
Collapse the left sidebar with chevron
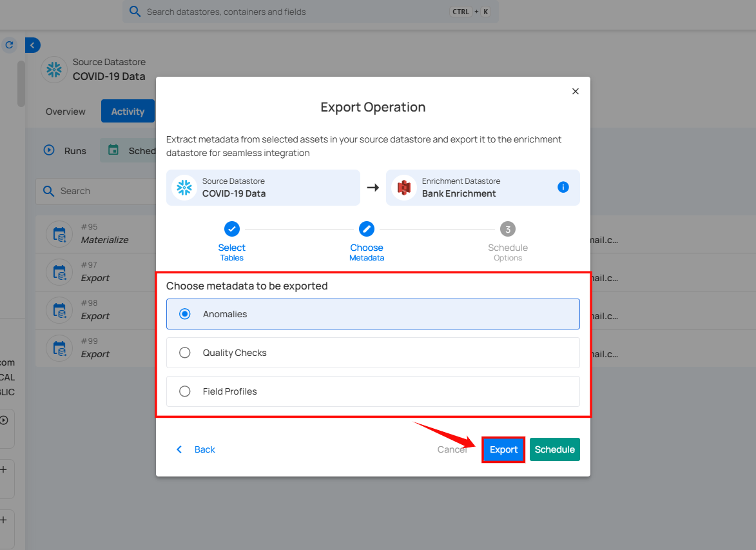(33, 45)
